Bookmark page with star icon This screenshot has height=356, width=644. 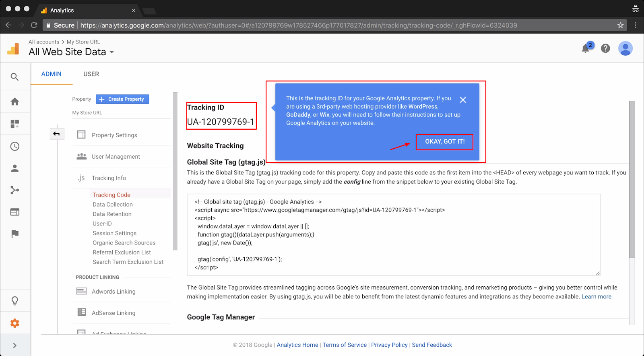pos(621,25)
